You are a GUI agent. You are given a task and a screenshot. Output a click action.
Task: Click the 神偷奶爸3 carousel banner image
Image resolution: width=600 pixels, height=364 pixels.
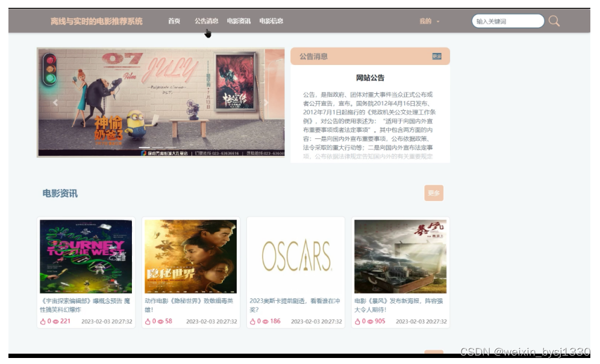pos(161,102)
